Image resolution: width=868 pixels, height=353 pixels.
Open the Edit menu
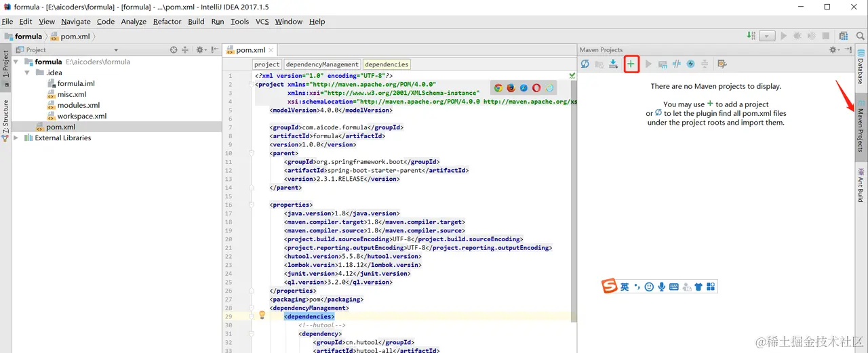(26, 22)
